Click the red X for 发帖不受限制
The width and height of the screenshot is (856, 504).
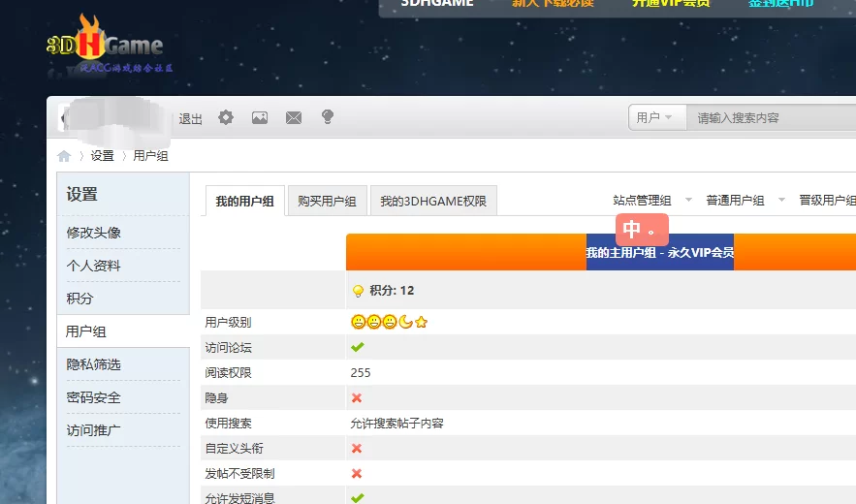click(x=357, y=473)
